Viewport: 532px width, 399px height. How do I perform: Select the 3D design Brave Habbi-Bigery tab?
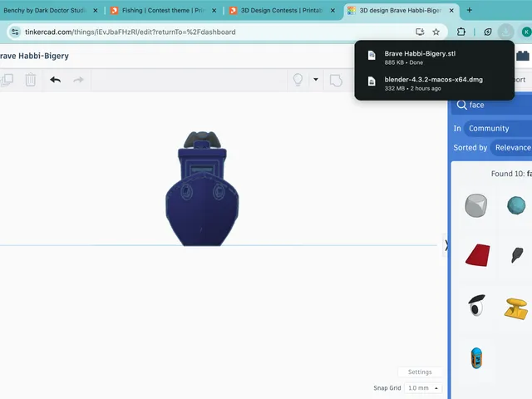coord(401,11)
